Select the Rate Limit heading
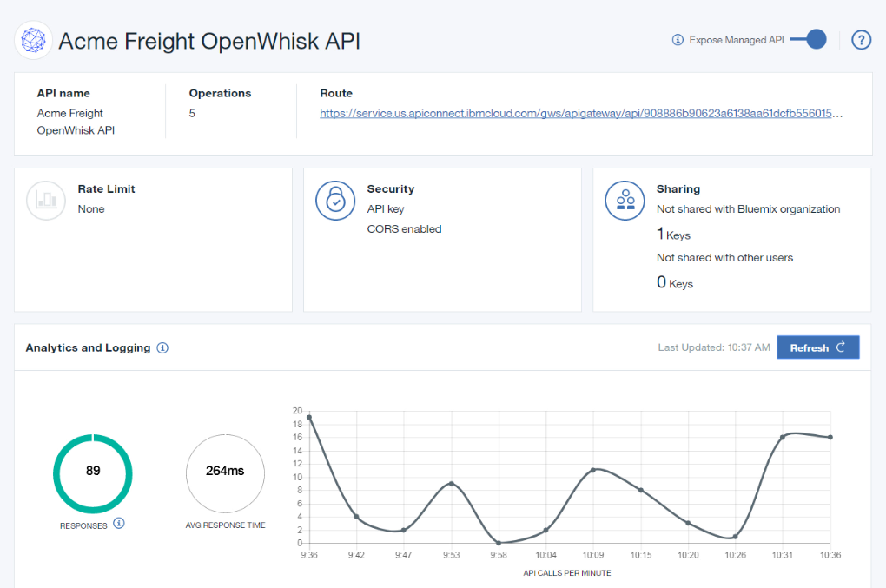886x588 pixels. click(106, 189)
